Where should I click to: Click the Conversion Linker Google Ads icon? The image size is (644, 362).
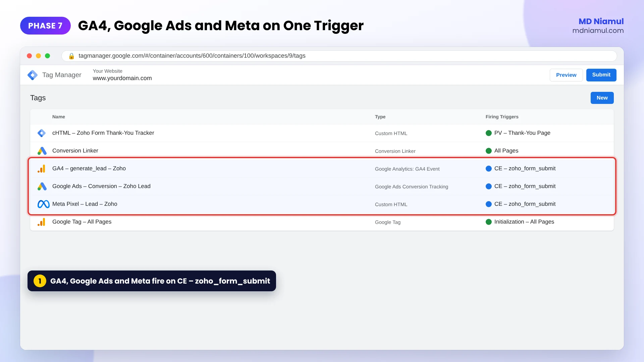tap(42, 151)
